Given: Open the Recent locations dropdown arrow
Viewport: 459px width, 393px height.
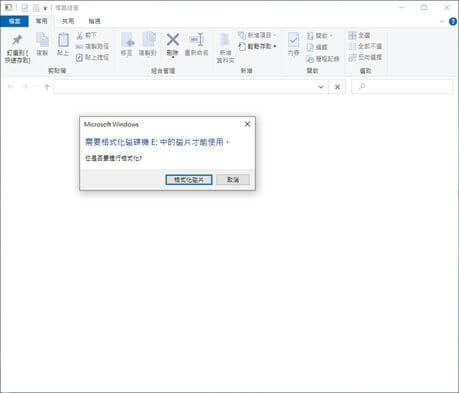Looking at the screenshot, I should (36, 87).
